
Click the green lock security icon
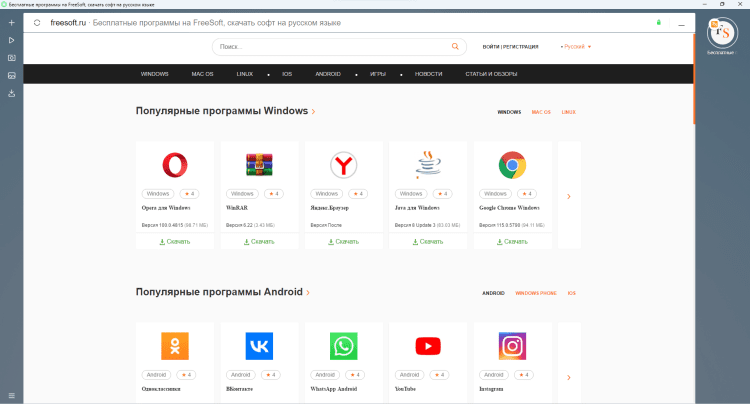659,22
